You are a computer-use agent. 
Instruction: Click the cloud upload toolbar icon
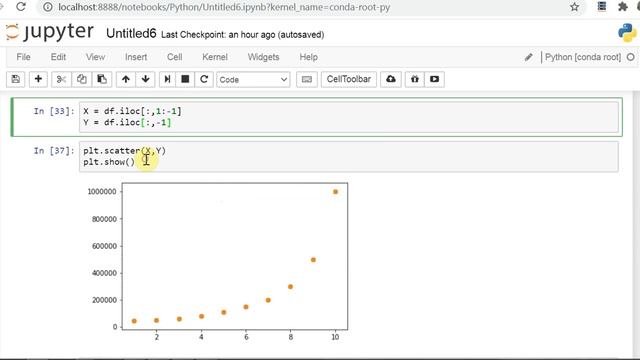pyautogui.click(x=391, y=79)
